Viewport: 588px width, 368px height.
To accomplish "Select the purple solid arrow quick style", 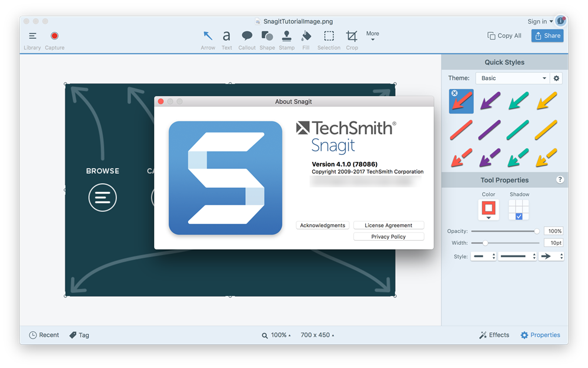I will (x=490, y=101).
